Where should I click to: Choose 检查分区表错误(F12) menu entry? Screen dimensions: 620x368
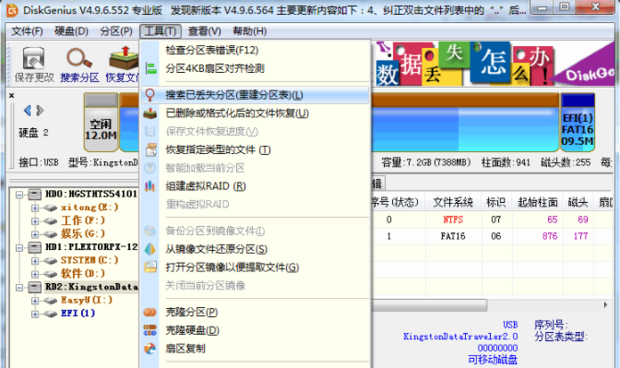pos(255,50)
